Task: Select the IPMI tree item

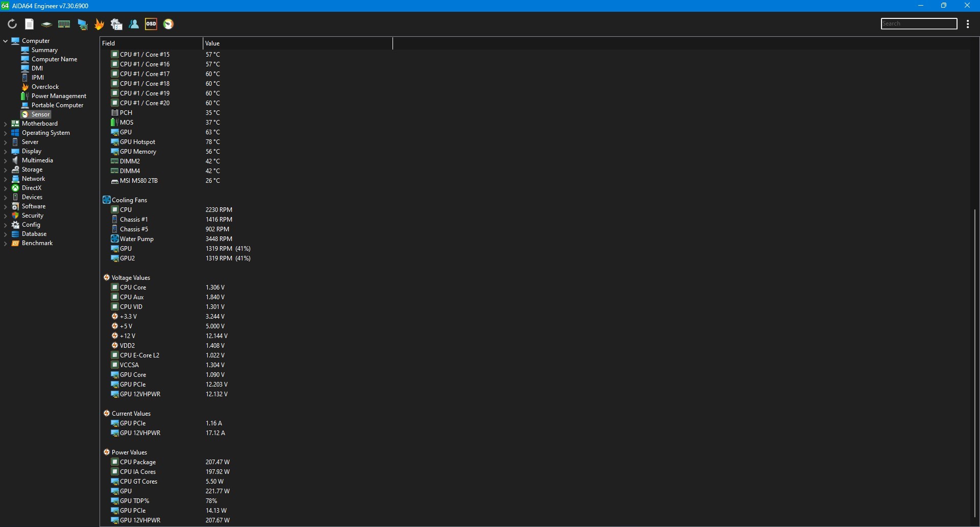Action: pyautogui.click(x=33, y=78)
